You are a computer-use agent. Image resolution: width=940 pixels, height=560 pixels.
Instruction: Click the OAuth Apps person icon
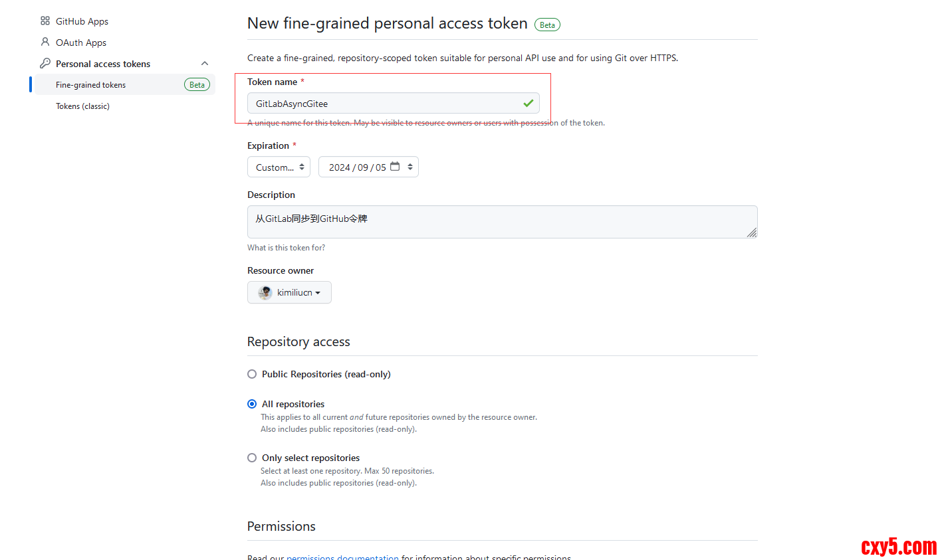point(45,42)
